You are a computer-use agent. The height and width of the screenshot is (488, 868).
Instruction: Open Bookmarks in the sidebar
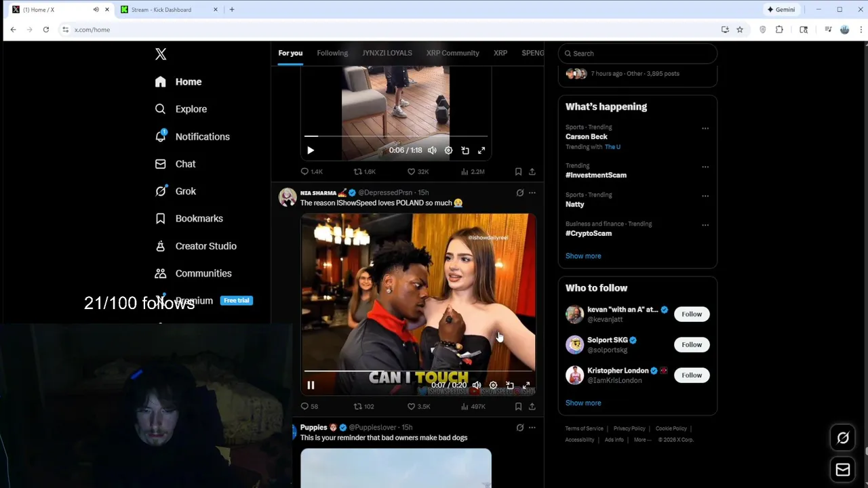coord(189,218)
